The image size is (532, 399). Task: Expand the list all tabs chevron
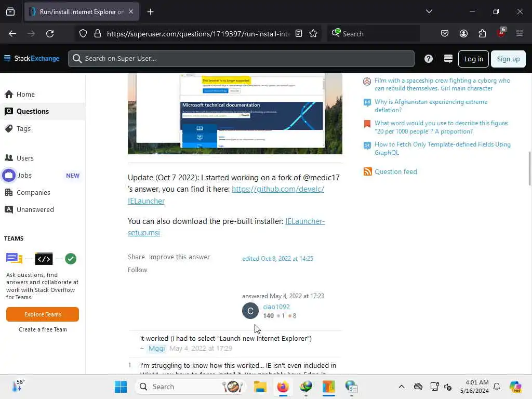(429, 11)
